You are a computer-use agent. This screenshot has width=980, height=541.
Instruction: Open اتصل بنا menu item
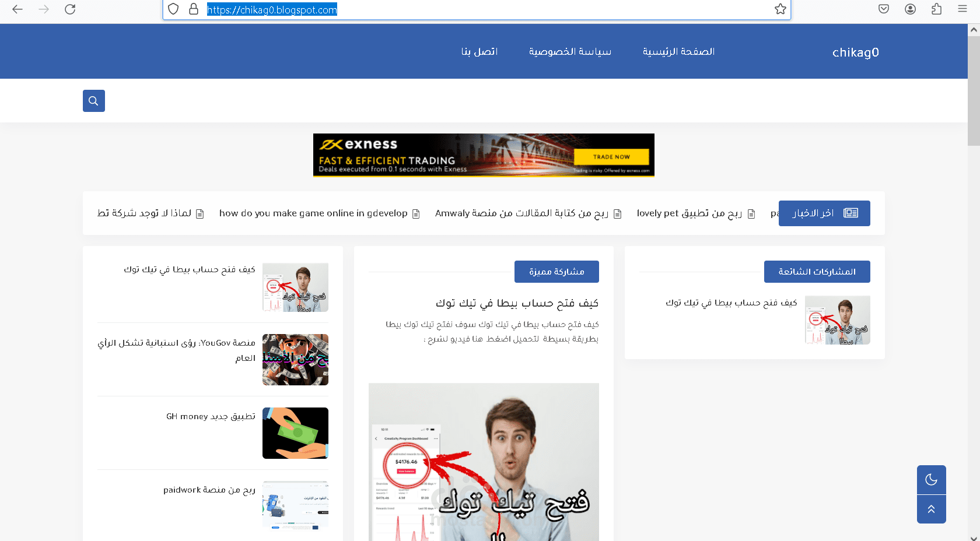[480, 51]
